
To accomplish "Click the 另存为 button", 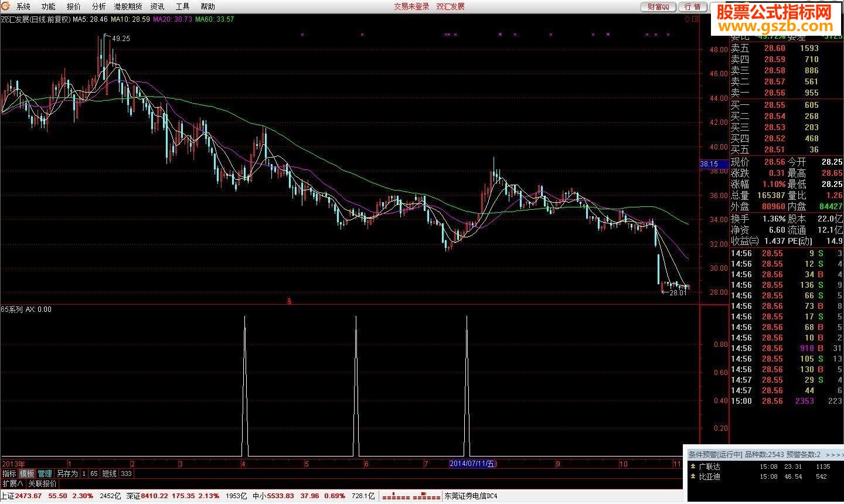I will [x=67, y=474].
